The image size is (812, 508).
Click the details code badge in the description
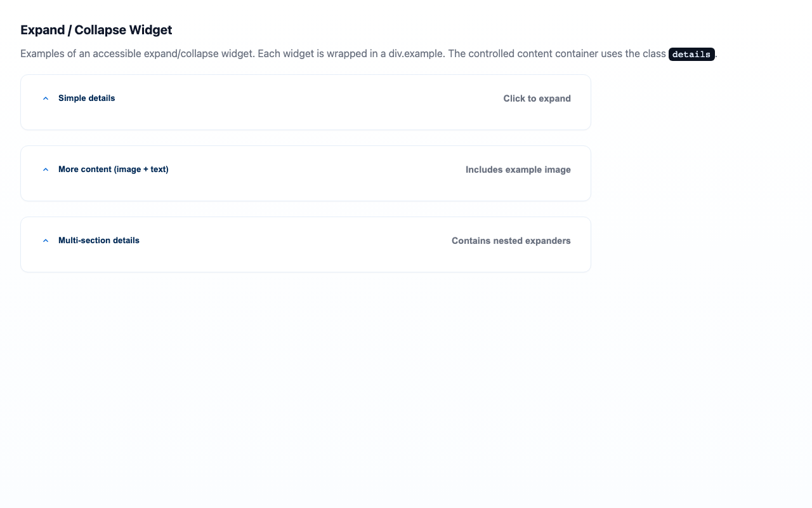point(691,54)
